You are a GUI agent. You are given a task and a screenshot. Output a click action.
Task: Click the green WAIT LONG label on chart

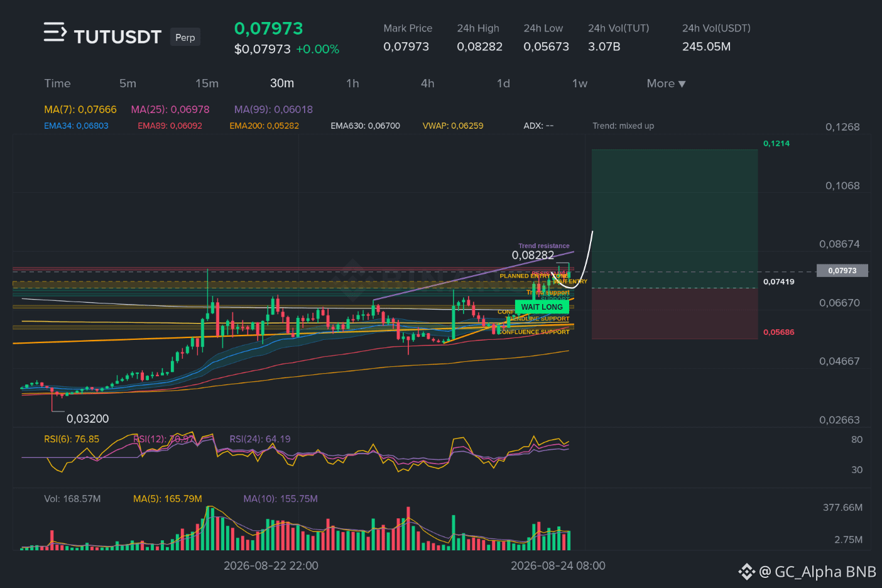(x=542, y=307)
